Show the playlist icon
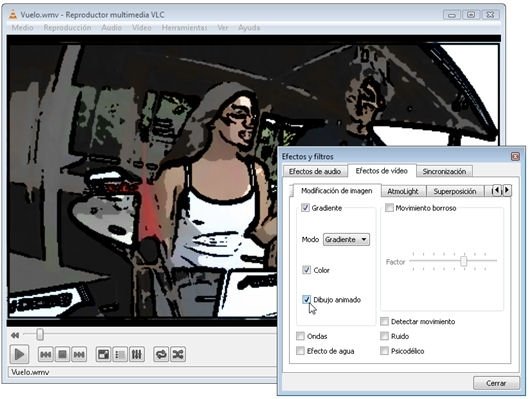529x399 pixels. [120, 354]
